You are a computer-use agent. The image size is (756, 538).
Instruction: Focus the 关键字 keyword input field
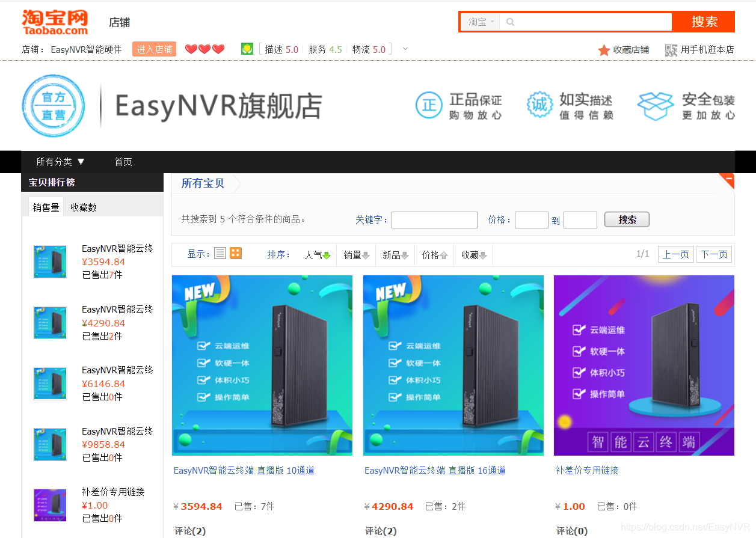coord(434,220)
